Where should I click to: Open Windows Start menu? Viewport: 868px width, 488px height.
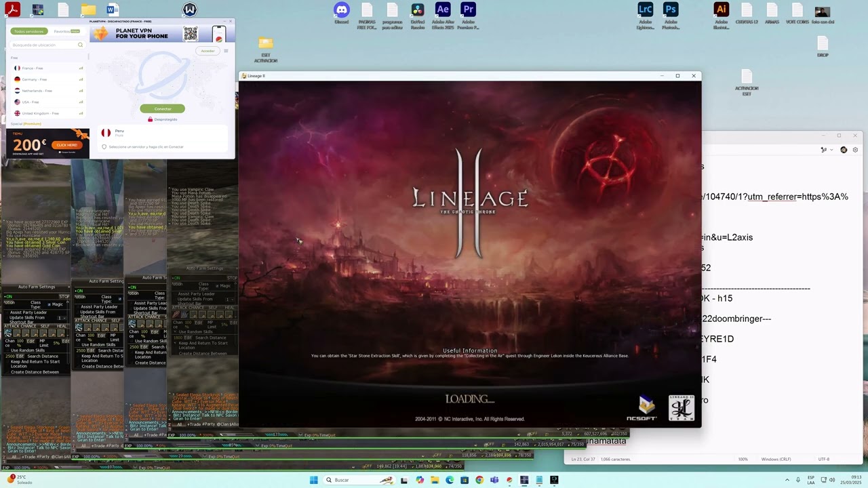pos(313,480)
